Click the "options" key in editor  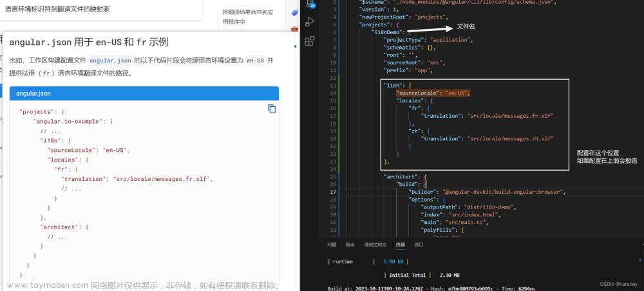(x=422, y=200)
